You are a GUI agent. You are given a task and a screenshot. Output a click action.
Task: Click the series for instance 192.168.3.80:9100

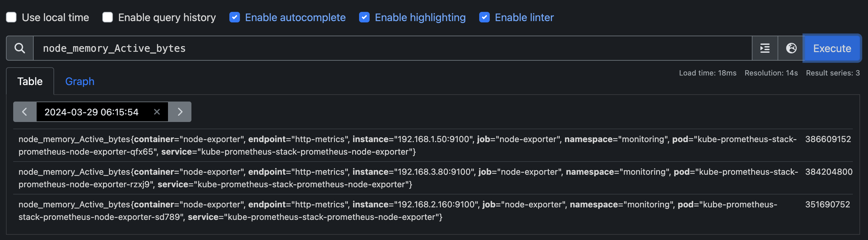tap(404, 178)
